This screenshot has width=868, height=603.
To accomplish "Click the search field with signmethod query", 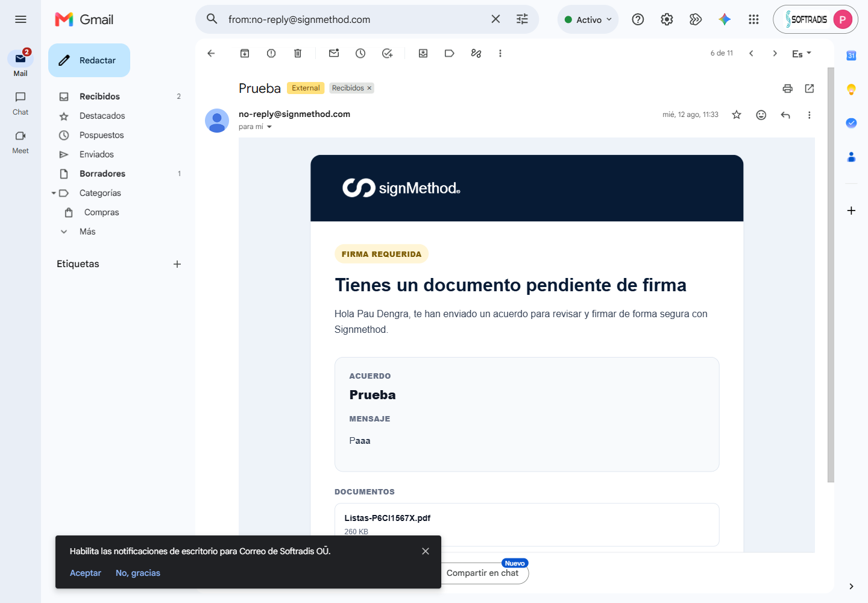I will (356, 19).
